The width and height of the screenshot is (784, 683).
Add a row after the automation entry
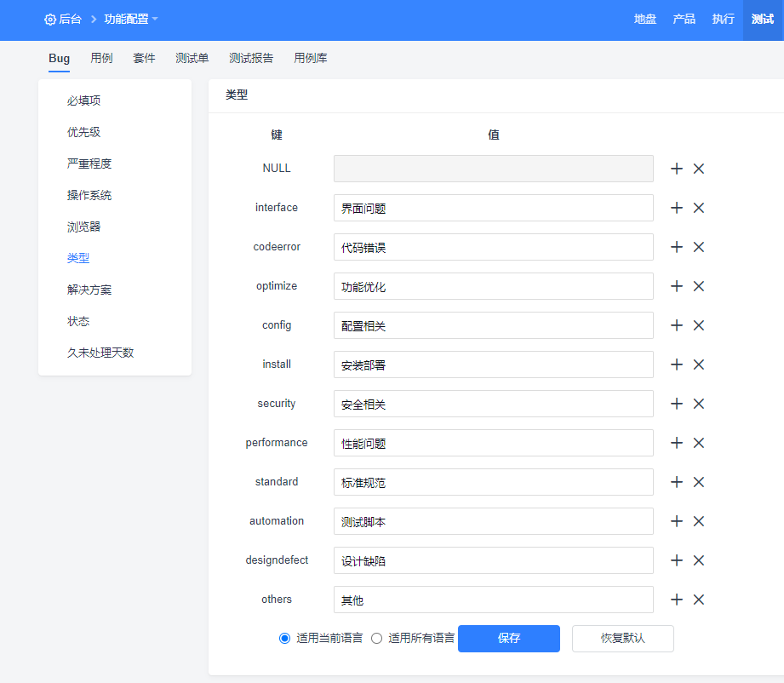coord(677,521)
